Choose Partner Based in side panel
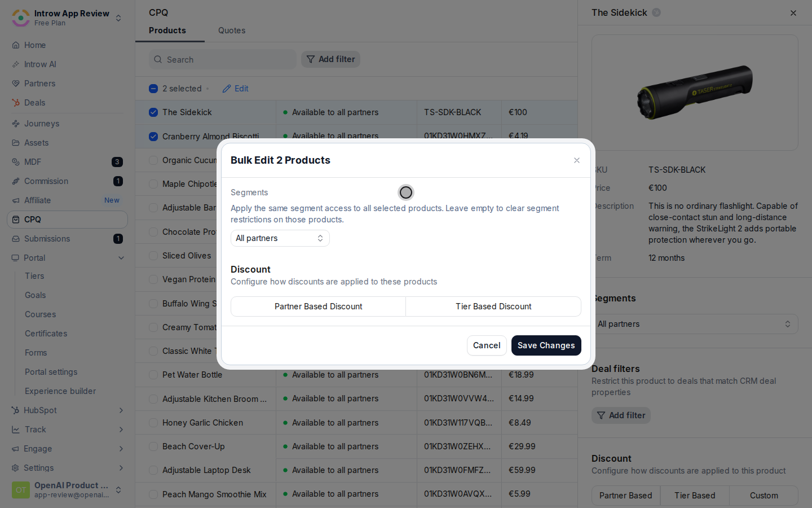This screenshot has height=508, width=812. (626, 496)
